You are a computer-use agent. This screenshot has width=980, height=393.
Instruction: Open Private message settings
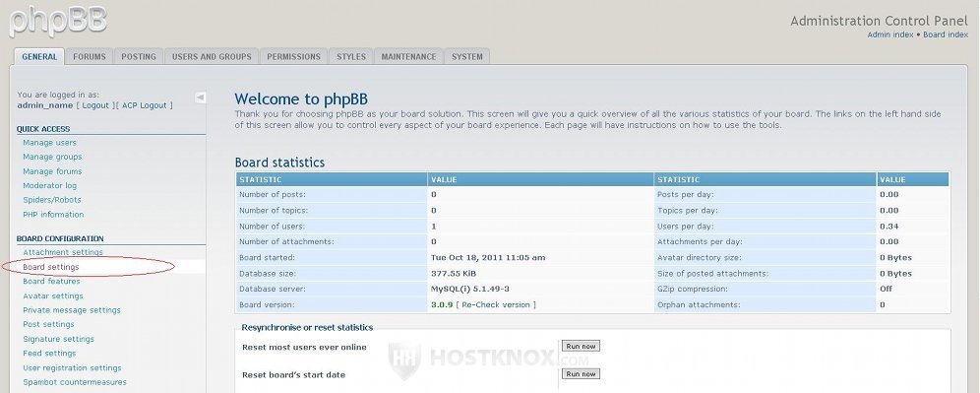(72, 310)
